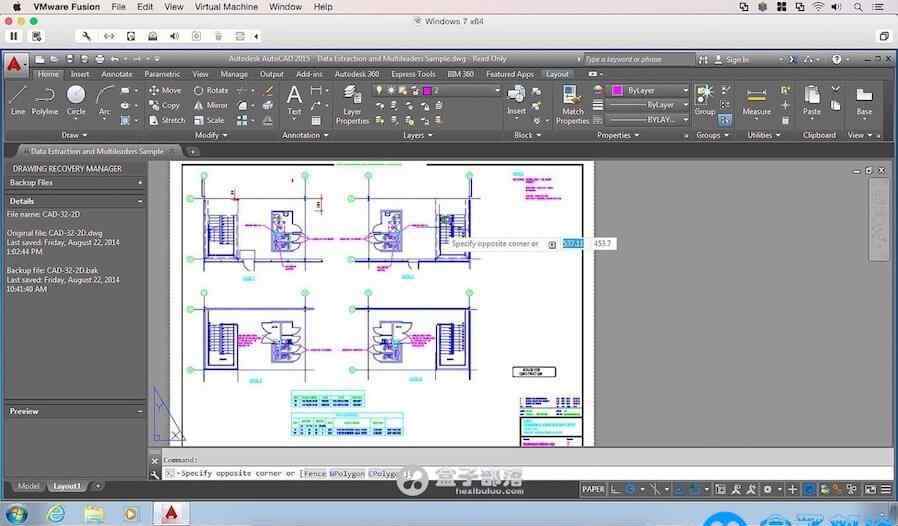Open Layer Properties manager

pyautogui.click(x=352, y=105)
